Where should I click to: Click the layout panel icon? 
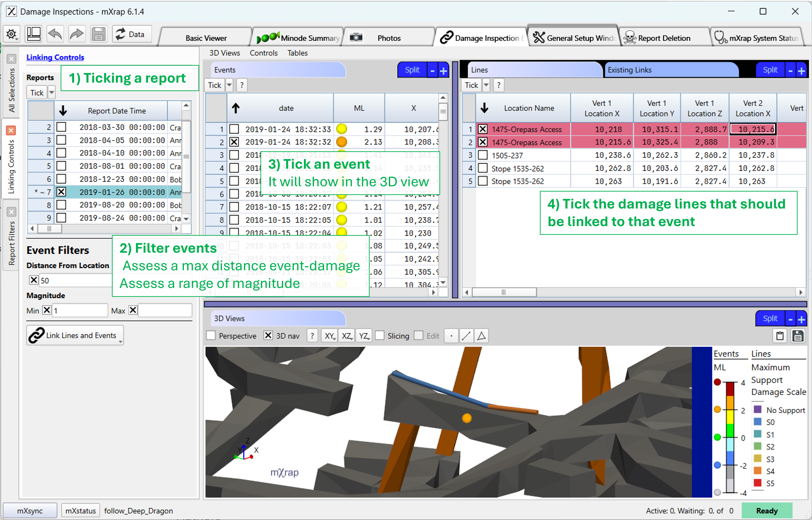click(x=33, y=34)
